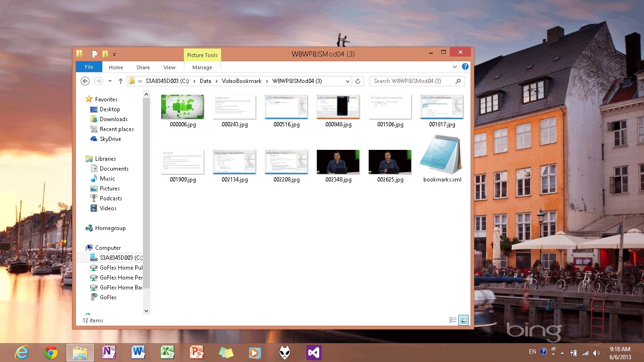This screenshot has width=644, height=362.
Task: Switch to Large icons view layout
Action: (x=463, y=320)
